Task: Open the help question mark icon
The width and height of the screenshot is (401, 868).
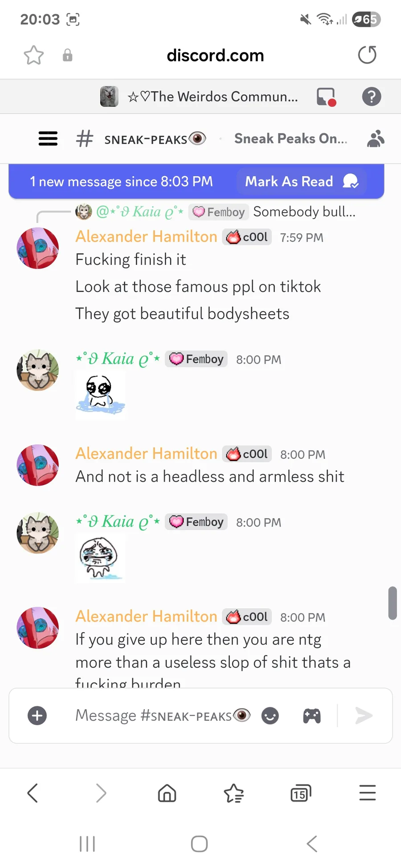Action: tap(371, 97)
